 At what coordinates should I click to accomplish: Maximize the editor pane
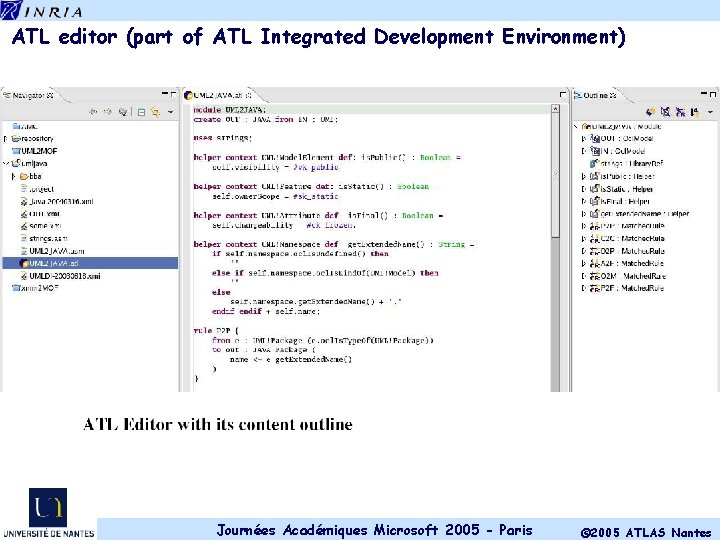(563, 94)
